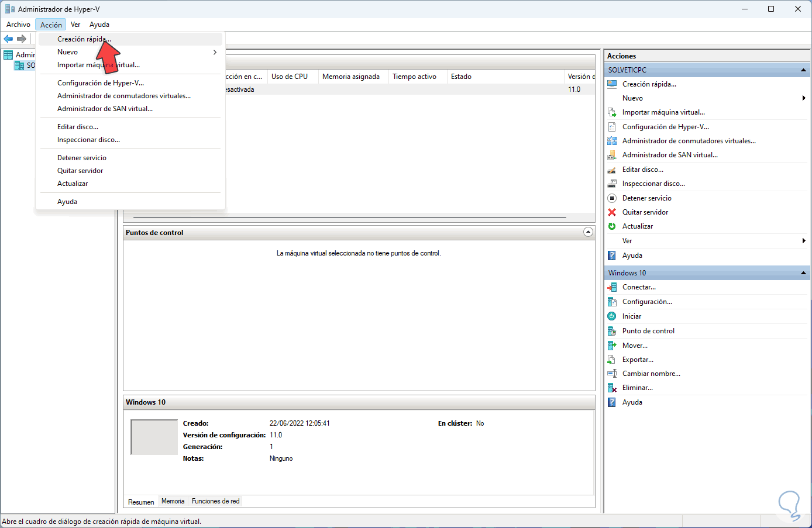Image resolution: width=812 pixels, height=528 pixels.
Task: Click the 'no tiene puntos de control' message
Action: click(x=359, y=253)
